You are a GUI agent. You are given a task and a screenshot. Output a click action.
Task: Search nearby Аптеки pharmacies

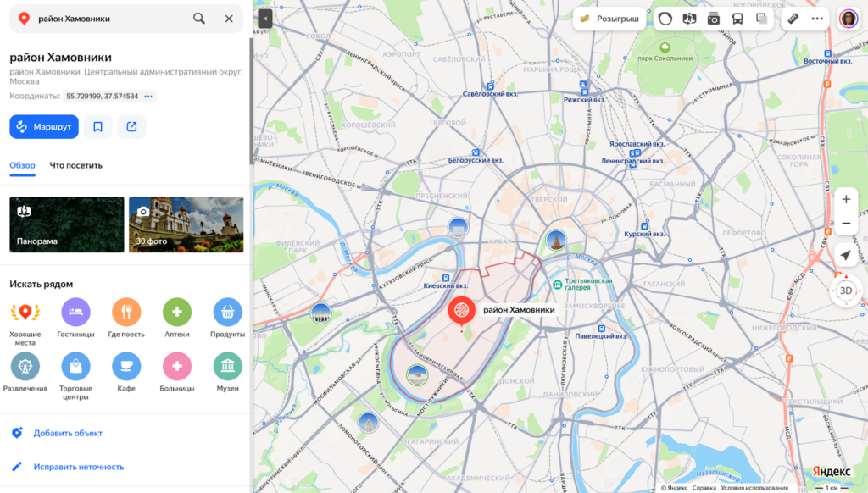177,313
